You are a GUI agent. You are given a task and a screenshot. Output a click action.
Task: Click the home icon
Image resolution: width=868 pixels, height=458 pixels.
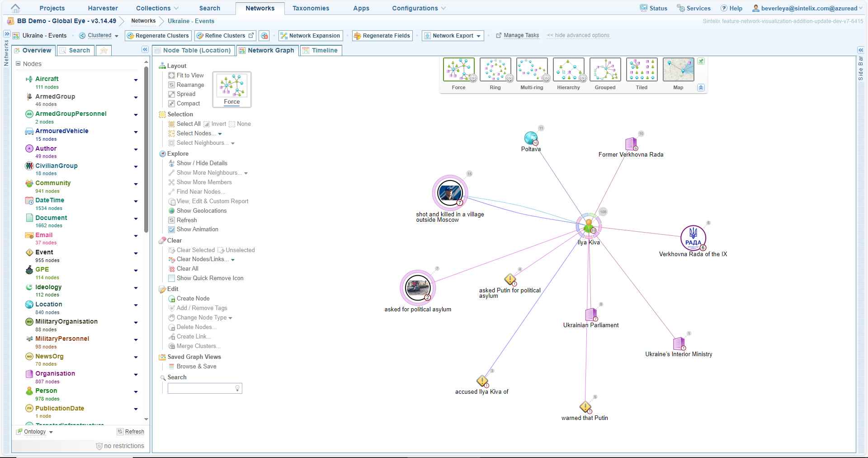coord(15,8)
